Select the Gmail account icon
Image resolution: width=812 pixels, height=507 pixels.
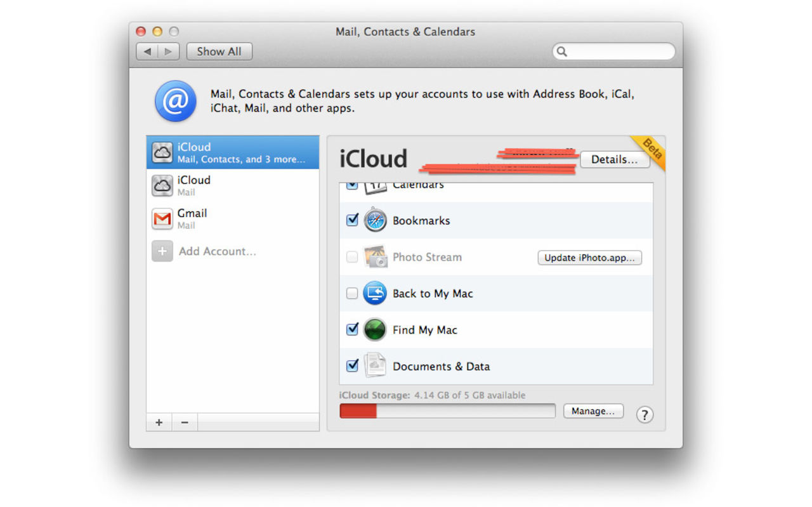coord(162,218)
